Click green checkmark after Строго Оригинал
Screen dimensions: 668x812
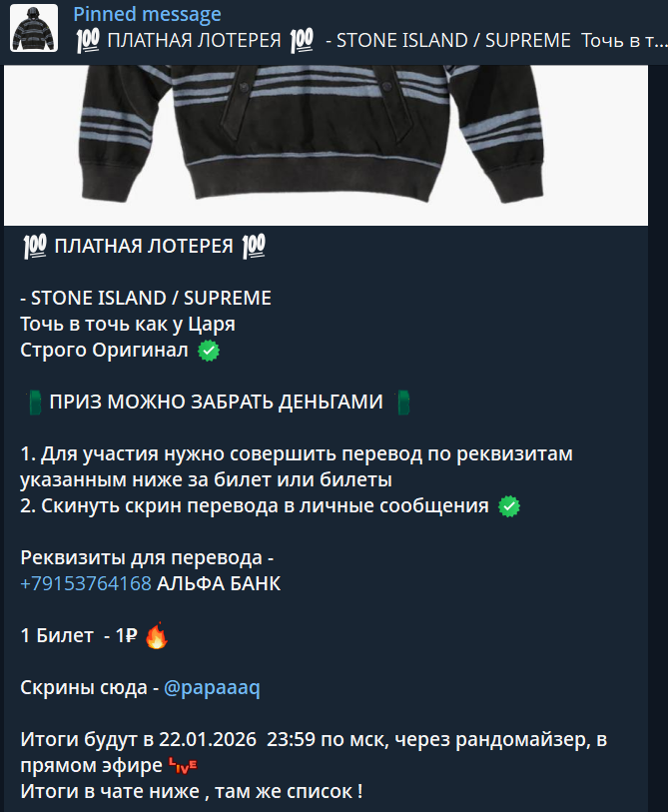point(209,351)
